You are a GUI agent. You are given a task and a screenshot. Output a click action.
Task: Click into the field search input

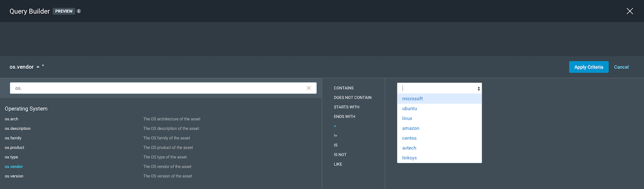pos(156,88)
